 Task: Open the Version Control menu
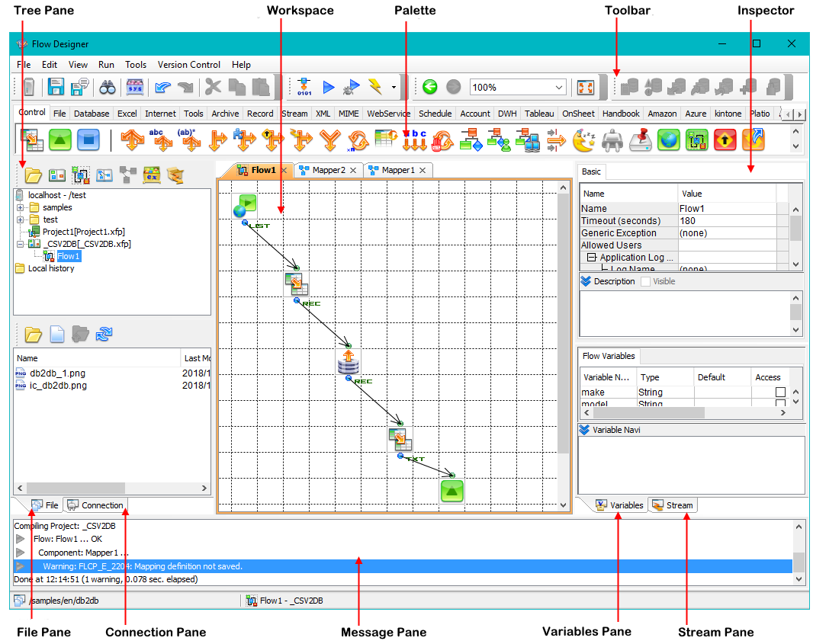[189, 65]
